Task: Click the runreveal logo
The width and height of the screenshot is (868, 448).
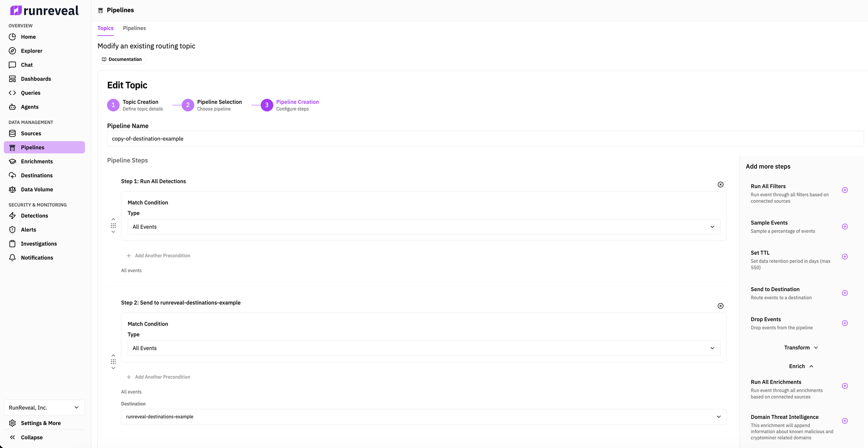Action: [44, 10]
